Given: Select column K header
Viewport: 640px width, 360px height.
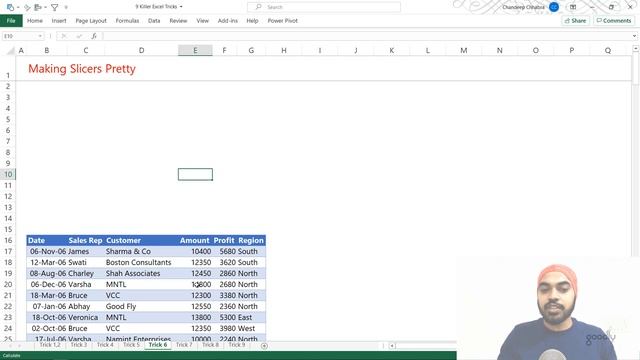Looking at the screenshot, I should click(x=391, y=50).
